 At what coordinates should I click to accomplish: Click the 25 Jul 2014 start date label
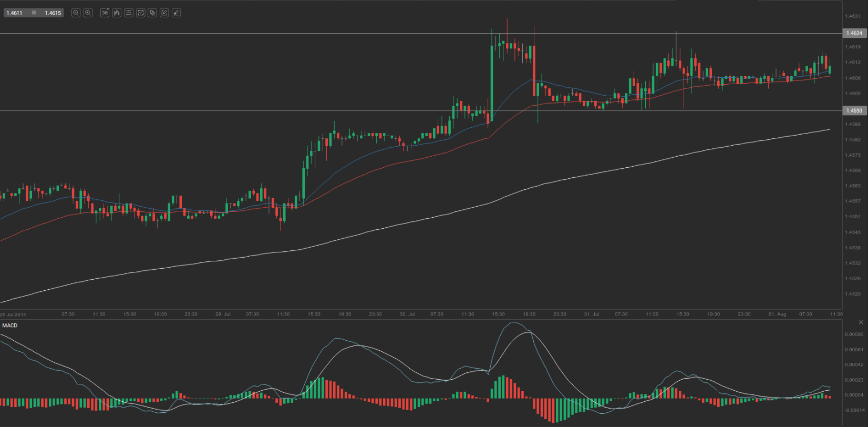(x=13, y=314)
